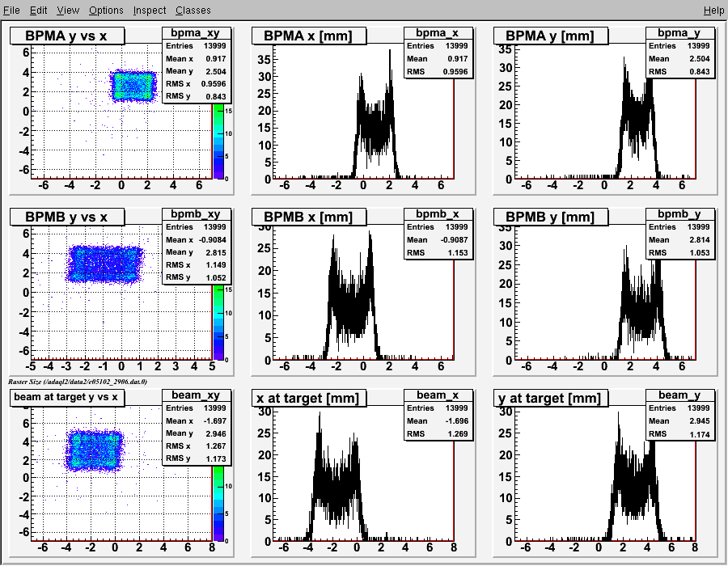Select the 'BPMA y vs x' plot title
Image resolution: width=728 pixels, height=566 pixels.
point(67,36)
